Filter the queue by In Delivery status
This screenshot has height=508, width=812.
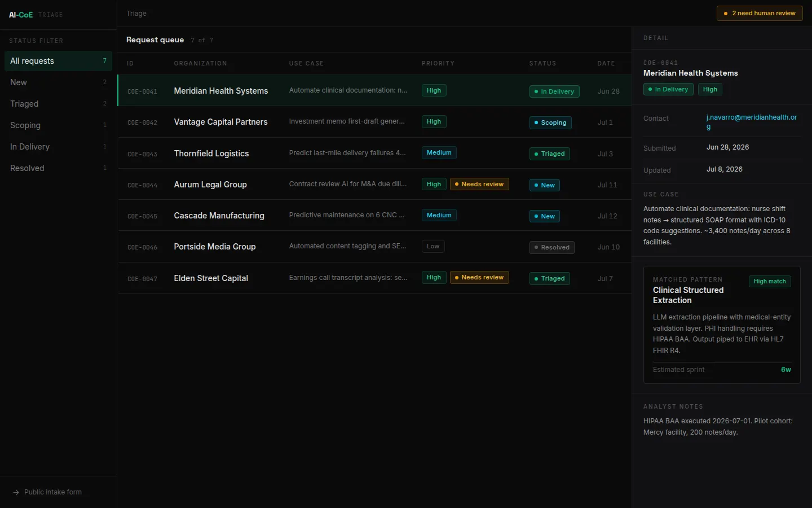click(x=58, y=147)
